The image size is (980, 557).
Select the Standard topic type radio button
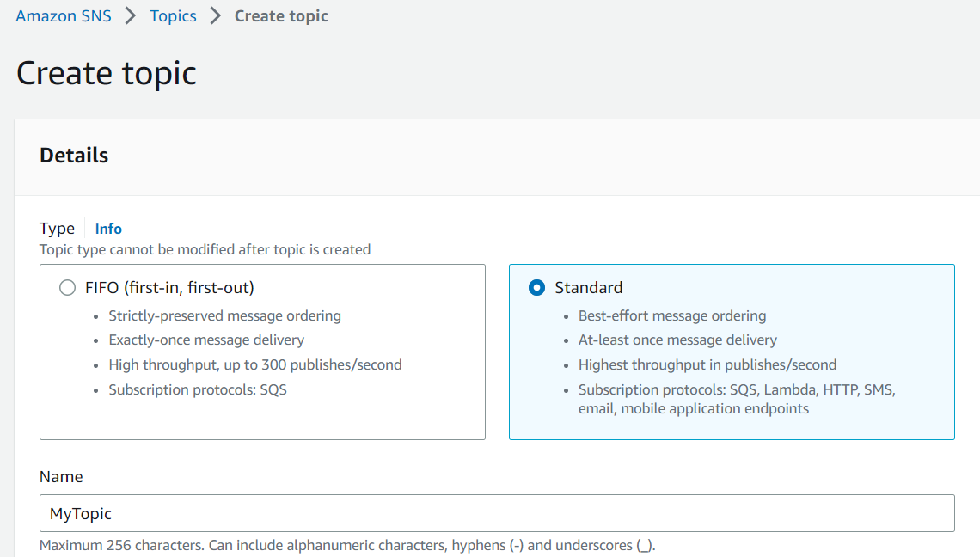(537, 288)
